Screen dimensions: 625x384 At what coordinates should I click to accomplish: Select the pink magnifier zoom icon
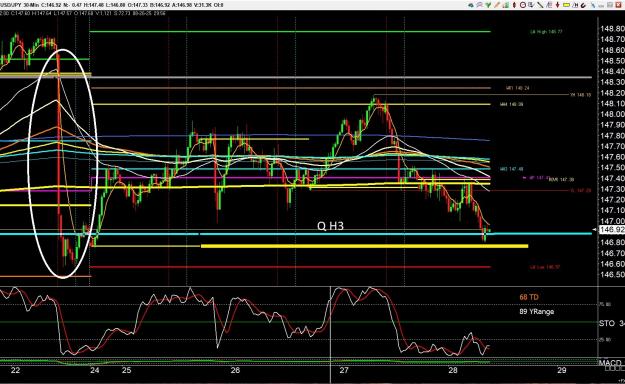480,5
